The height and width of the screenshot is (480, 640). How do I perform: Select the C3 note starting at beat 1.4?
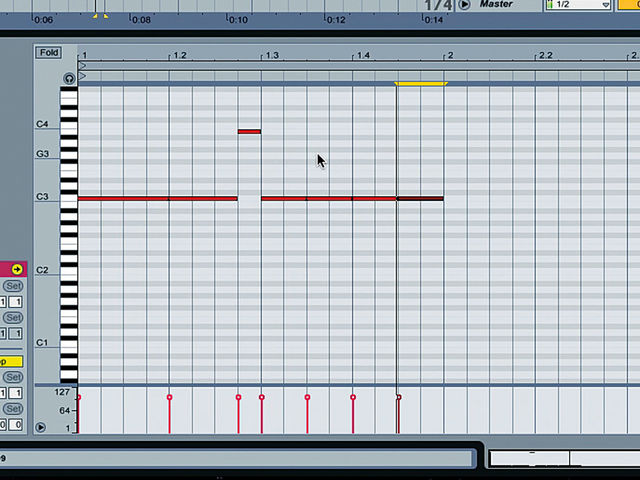click(374, 199)
